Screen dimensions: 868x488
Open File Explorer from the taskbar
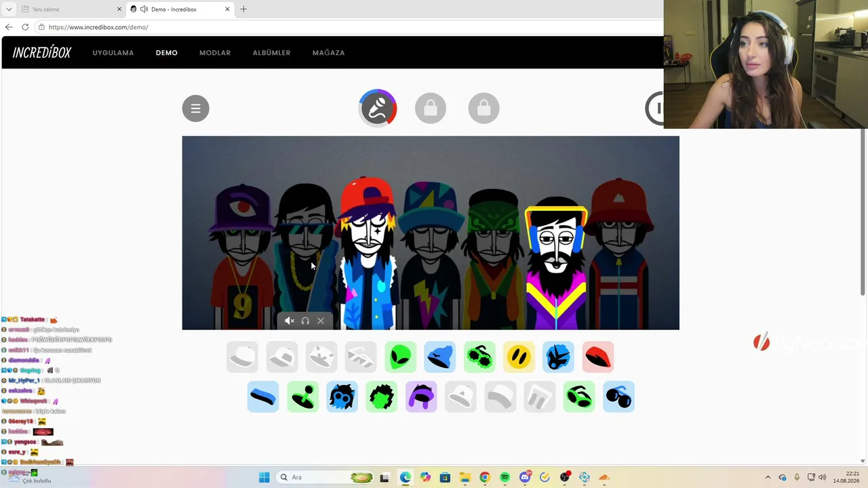465,477
